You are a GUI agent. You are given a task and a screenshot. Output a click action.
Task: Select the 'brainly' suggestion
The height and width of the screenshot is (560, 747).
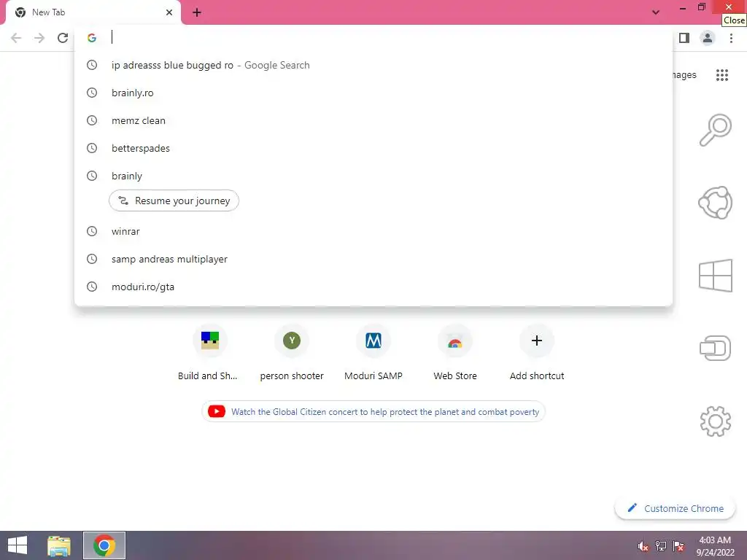373,176
